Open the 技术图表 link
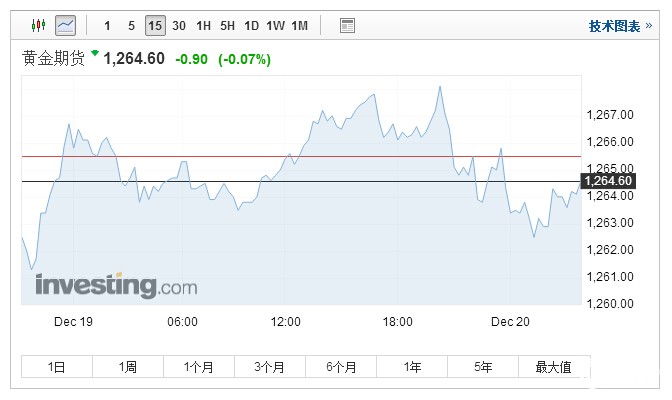This screenshot has width=672, height=400. click(x=614, y=26)
